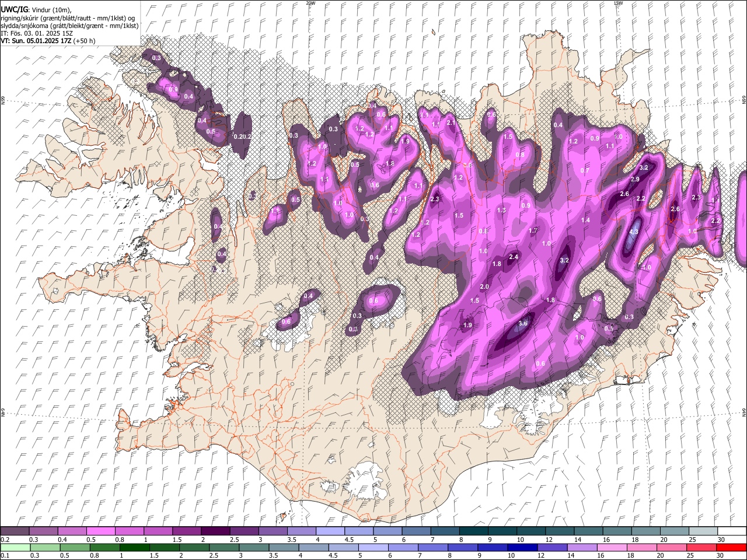Pick the pale green 0.1–0.3 rain legend swatch

coord(16,547)
